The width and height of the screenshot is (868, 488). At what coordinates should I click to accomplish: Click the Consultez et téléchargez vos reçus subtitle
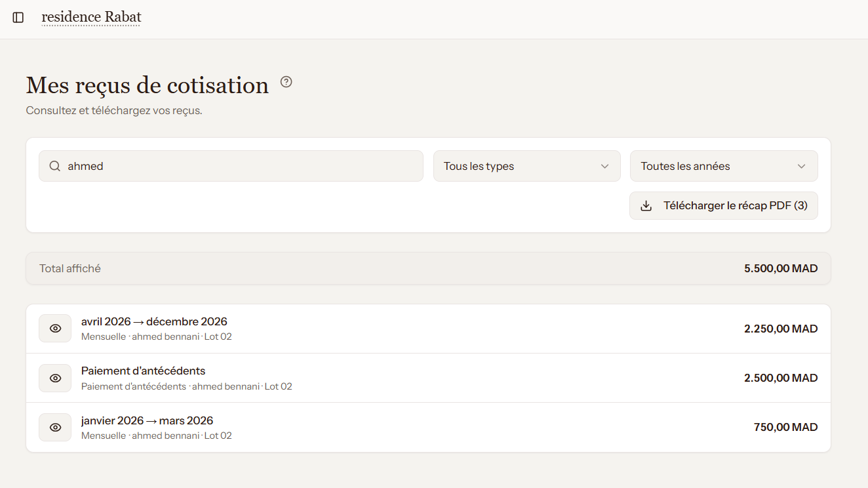(114, 110)
